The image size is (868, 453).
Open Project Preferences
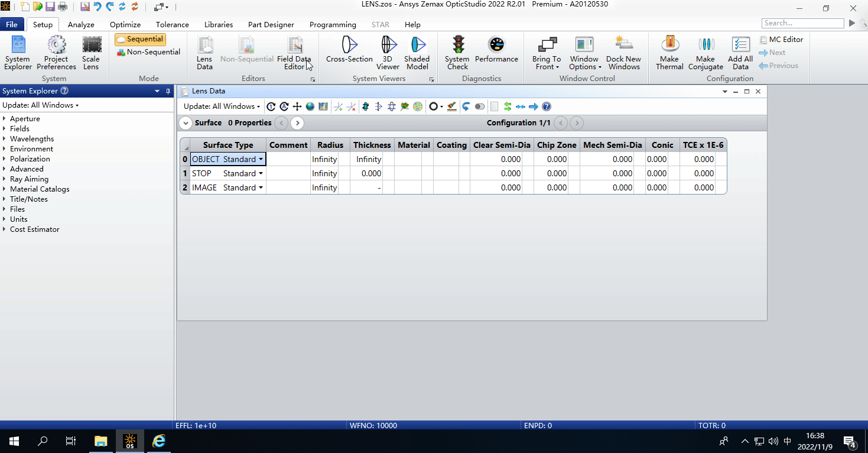click(x=56, y=53)
